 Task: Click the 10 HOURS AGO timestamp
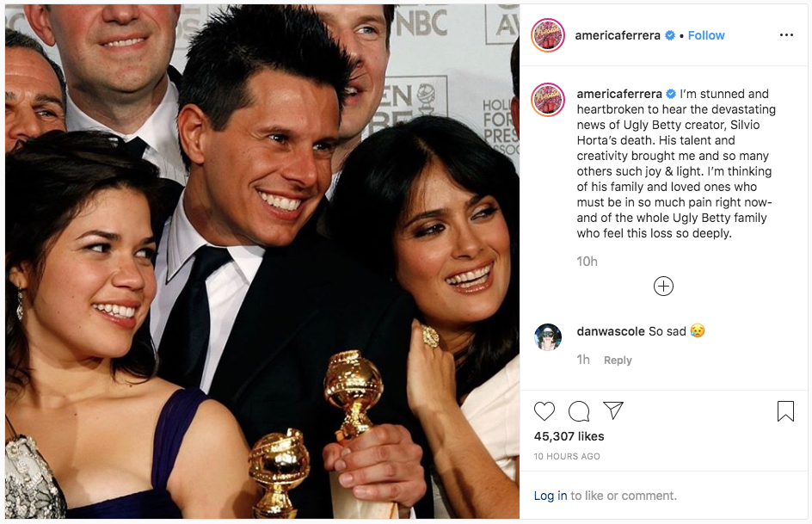(567, 456)
